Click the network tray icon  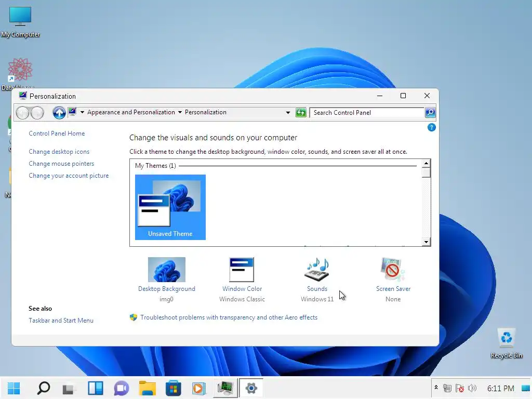447,388
